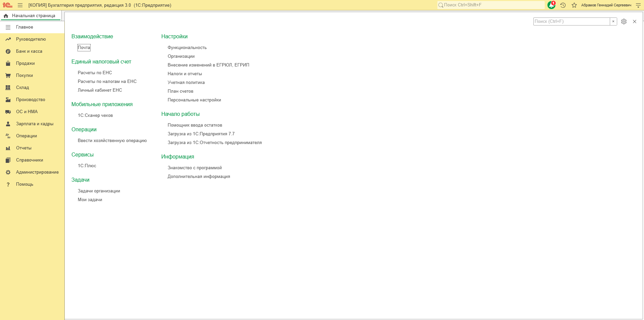
Task: Click the Справочники books icon
Action: pos(8,160)
